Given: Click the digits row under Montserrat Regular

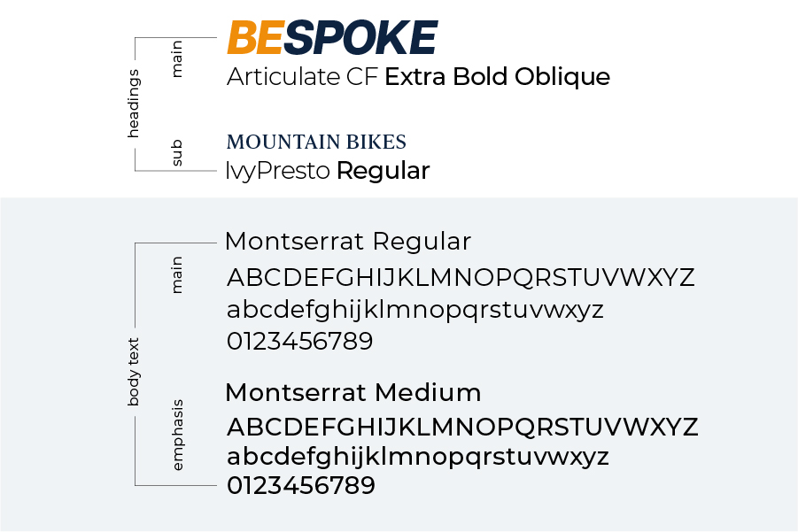Looking at the screenshot, I should tap(299, 341).
